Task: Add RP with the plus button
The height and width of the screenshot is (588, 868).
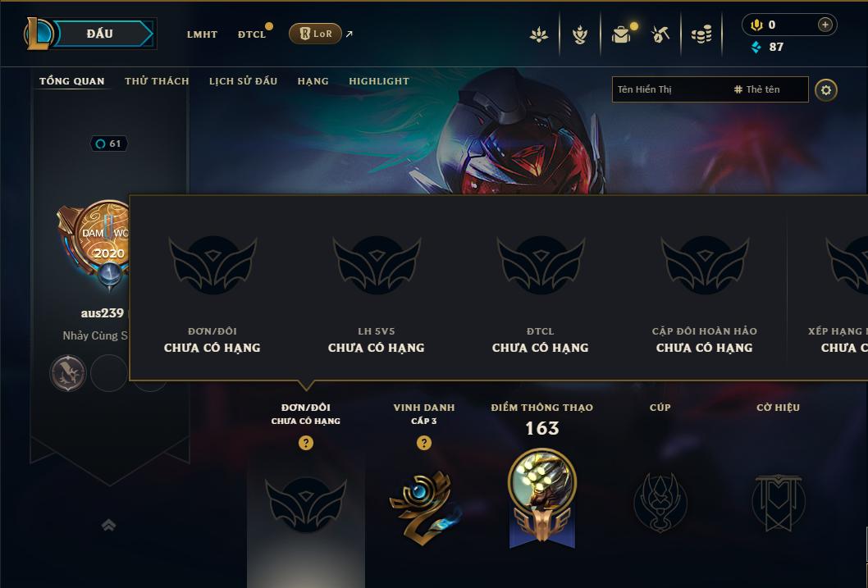Action: click(825, 25)
